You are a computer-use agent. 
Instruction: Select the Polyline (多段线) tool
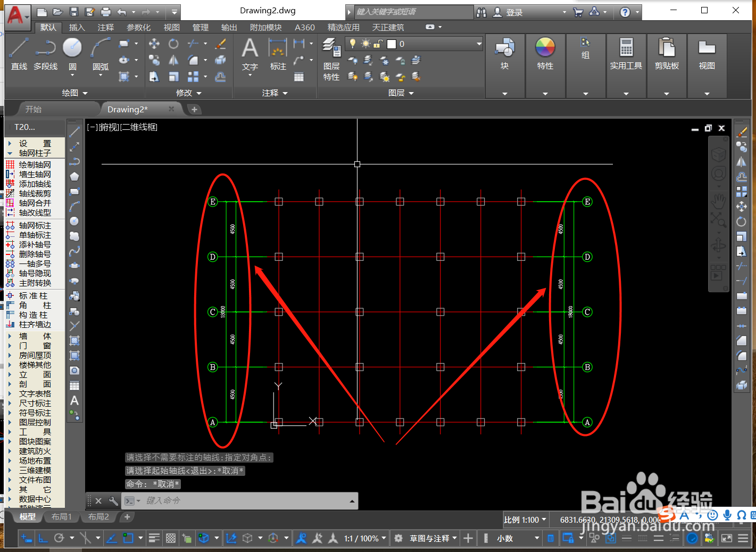[x=45, y=54]
